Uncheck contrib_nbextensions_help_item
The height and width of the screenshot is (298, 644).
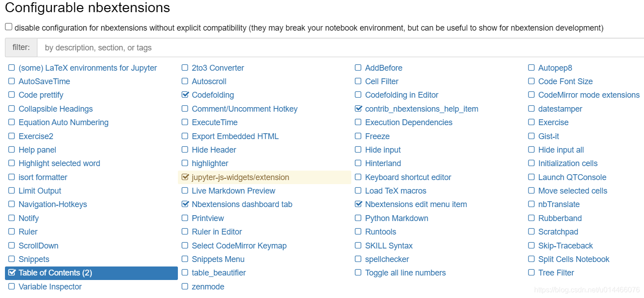(x=358, y=108)
